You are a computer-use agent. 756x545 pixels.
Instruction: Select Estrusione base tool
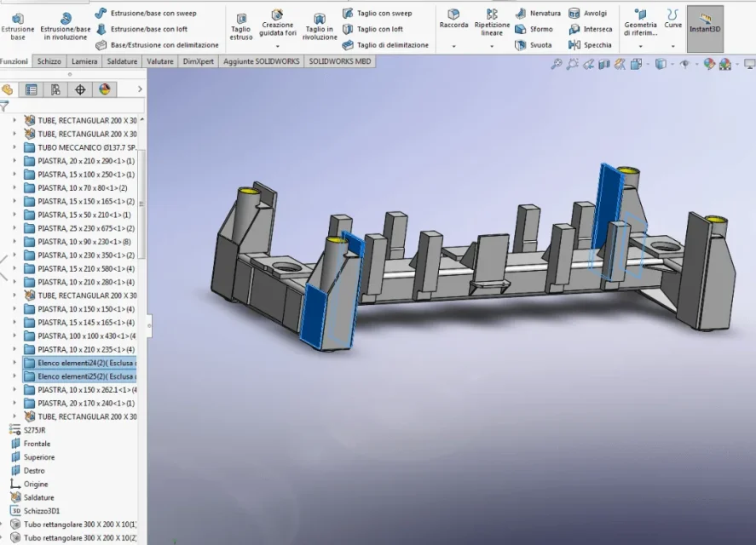coord(18,27)
